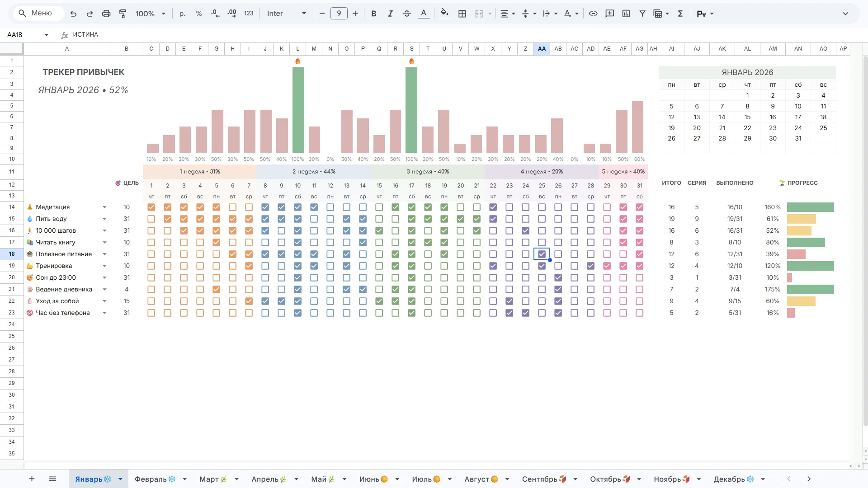
Task: Uncheck Полезное питание box for day 25
Action: tap(542, 254)
